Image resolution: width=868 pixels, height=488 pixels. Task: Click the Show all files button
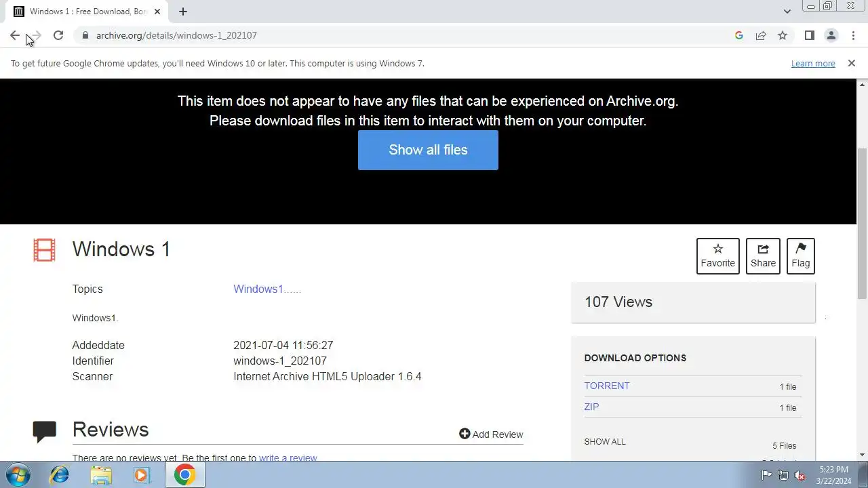428,150
